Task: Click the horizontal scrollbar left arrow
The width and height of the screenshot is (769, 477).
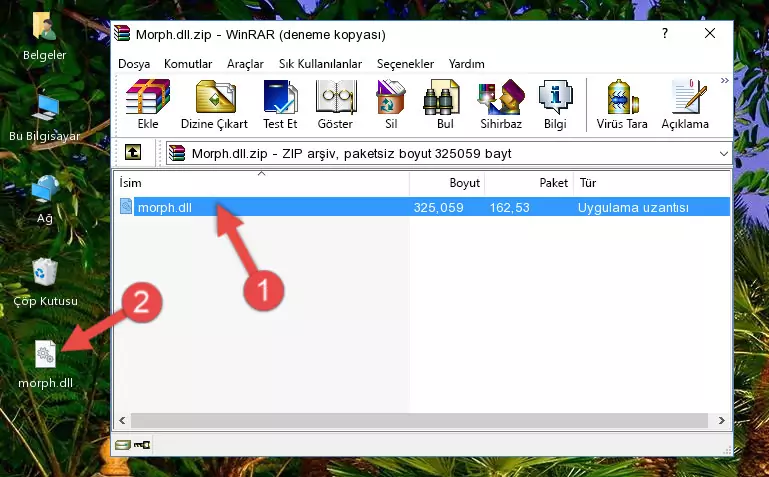Action: [x=122, y=420]
